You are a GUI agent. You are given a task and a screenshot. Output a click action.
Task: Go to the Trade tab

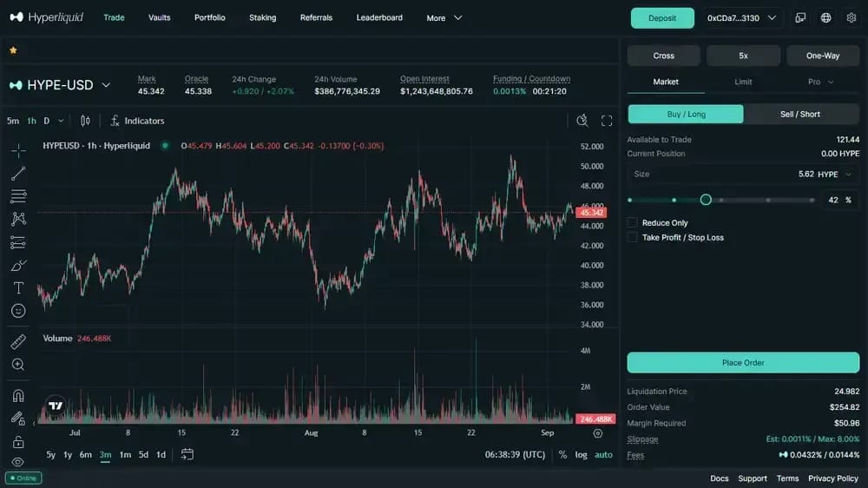114,17
